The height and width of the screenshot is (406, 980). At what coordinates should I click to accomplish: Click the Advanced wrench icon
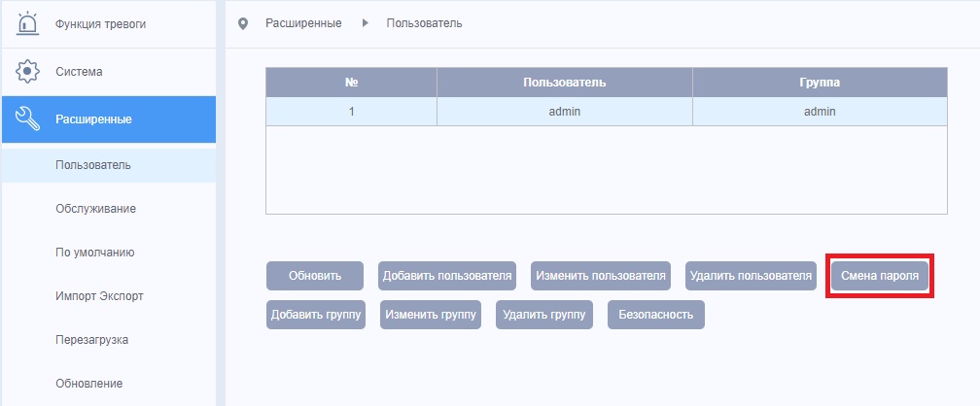[x=29, y=118]
